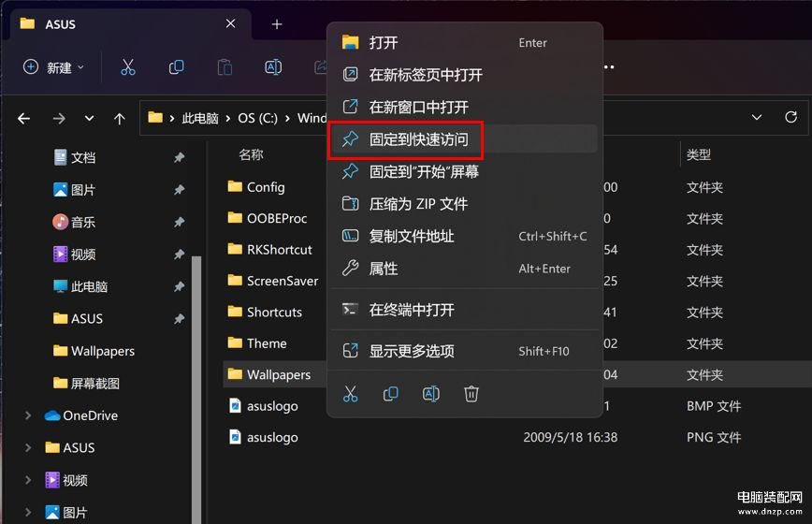The height and width of the screenshot is (524, 812).
Task: Select the RKShortcut folder
Action: point(269,250)
